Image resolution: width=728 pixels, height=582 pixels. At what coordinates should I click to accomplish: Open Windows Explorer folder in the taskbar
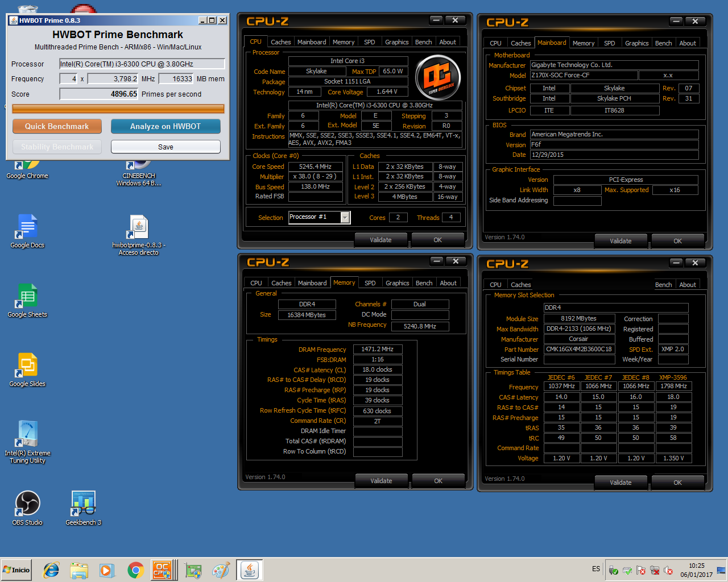(79, 570)
